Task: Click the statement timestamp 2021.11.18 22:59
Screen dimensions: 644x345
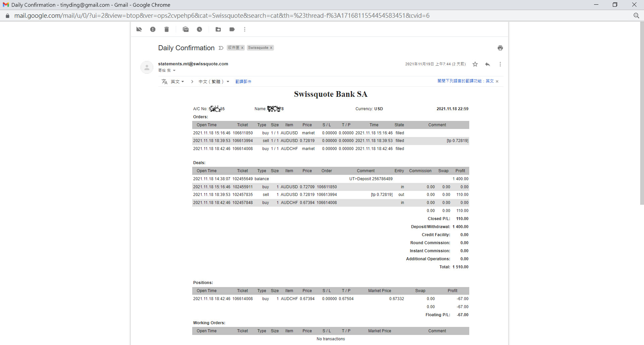Action: tap(452, 109)
